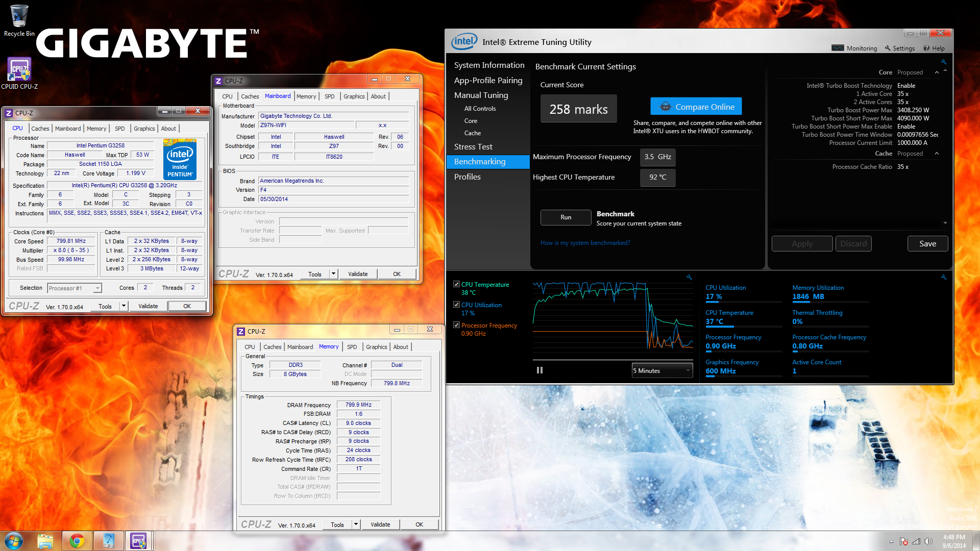Viewport: 980px width, 551px height.
Task: Collapse the Core proposed section chevron
Action: pos(937,72)
